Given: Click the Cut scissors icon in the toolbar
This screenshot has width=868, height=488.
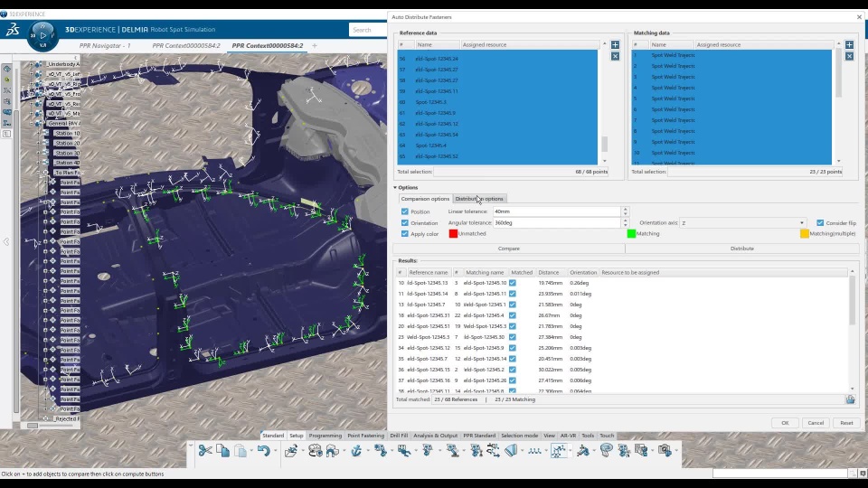Looking at the screenshot, I should [x=205, y=450].
